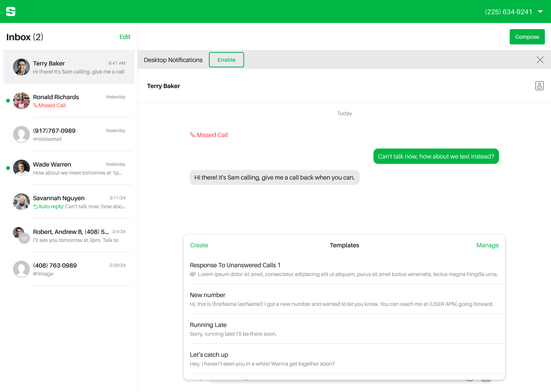Click unread dot beside Ronald Richards
The height and width of the screenshot is (392, 551).
click(8, 101)
